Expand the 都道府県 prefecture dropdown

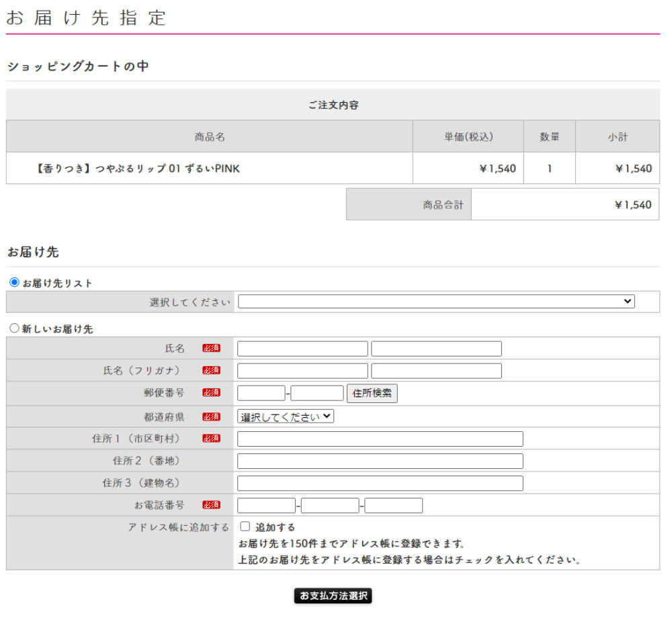tap(286, 416)
